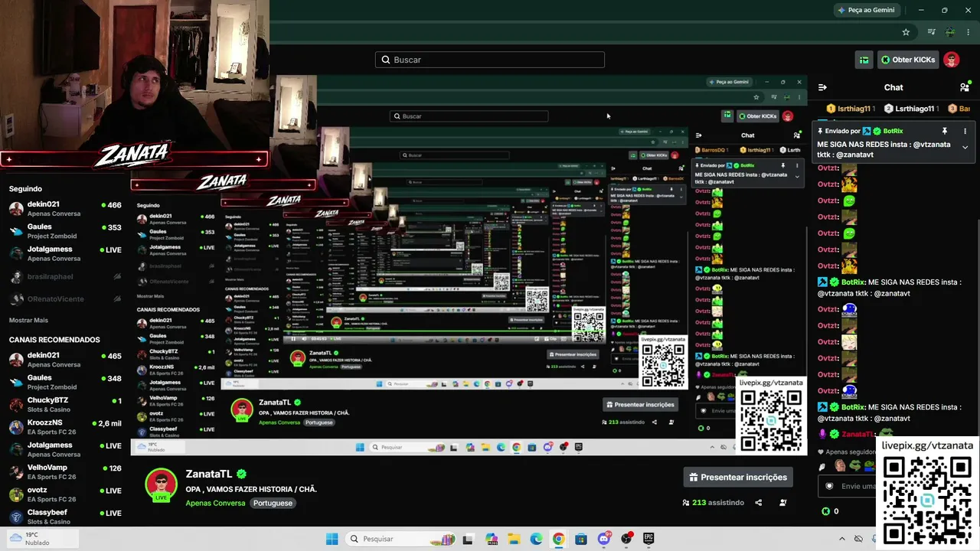This screenshot has width=980, height=551.
Task: Click the main page Obter KICKs button
Action: coord(908,60)
